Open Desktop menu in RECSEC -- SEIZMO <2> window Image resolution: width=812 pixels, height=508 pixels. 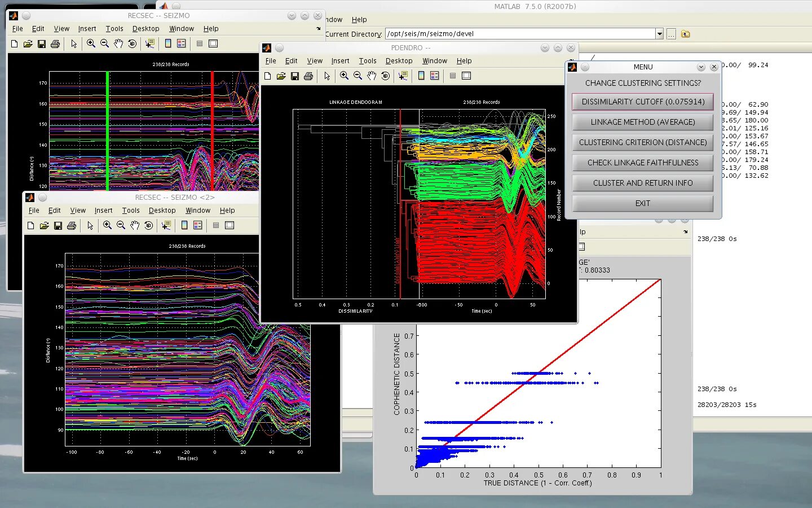[162, 211]
